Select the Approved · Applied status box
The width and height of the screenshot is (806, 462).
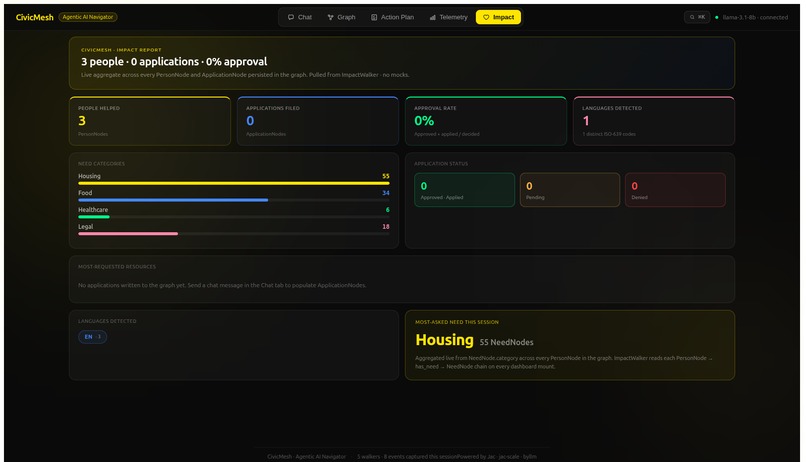pyautogui.click(x=464, y=190)
